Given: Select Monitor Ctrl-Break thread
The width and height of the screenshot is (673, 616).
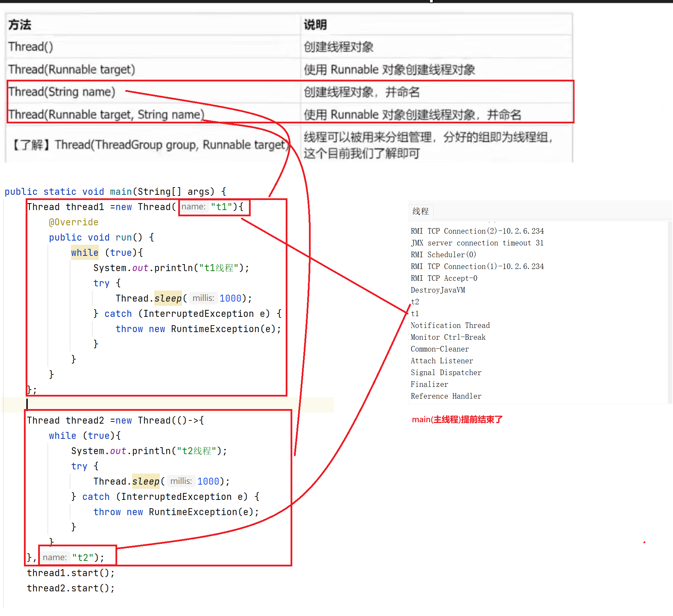Looking at the screenshot, I should (x=448, y=337).
